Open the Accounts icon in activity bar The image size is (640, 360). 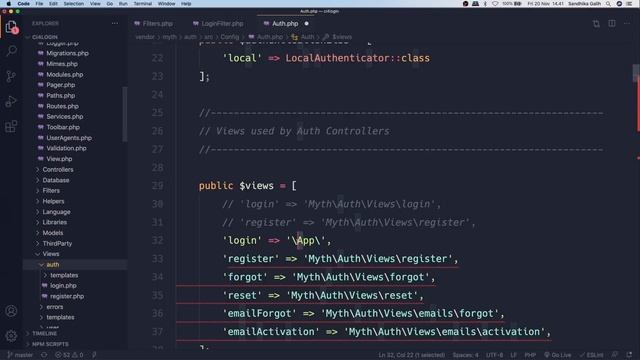11,311
